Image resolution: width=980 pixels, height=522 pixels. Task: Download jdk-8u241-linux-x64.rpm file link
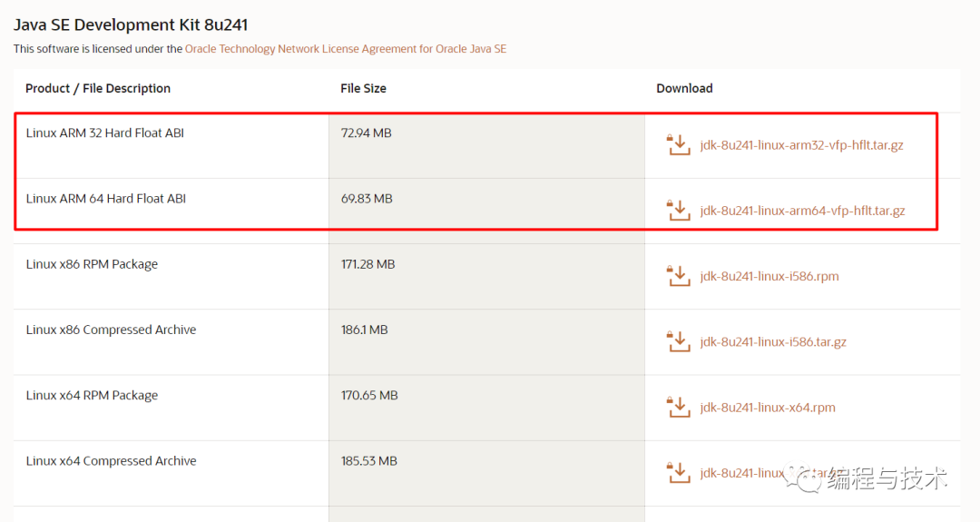tap(768, 408)
